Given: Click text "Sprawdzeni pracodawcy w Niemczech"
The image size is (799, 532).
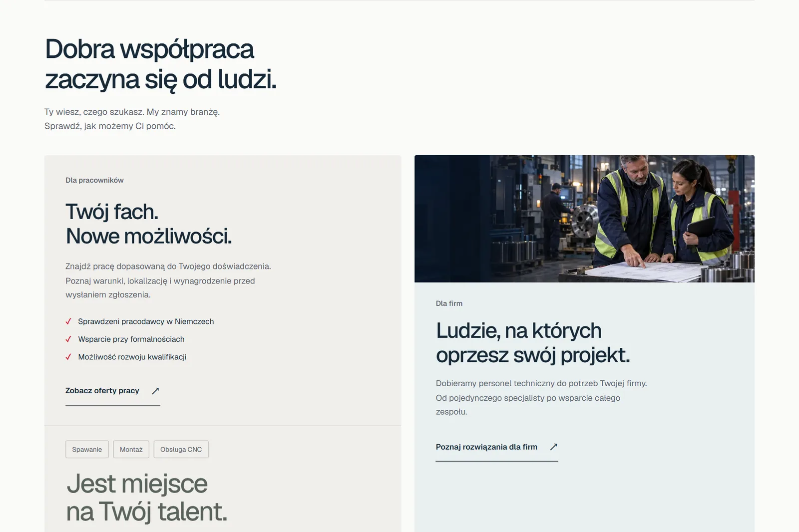Looking at the screenshot, I should point(146,321).
